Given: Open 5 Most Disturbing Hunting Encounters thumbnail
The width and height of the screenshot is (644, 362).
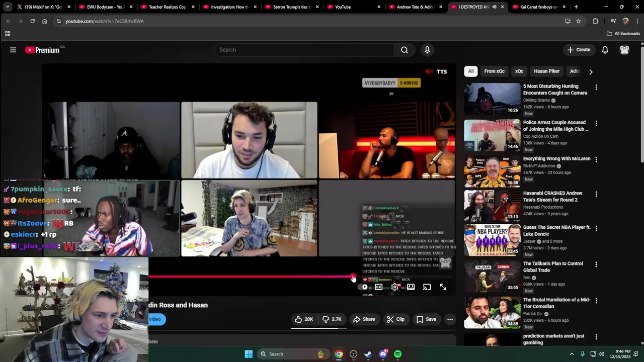Looking at the screenshot, I should tap(492, 99).
